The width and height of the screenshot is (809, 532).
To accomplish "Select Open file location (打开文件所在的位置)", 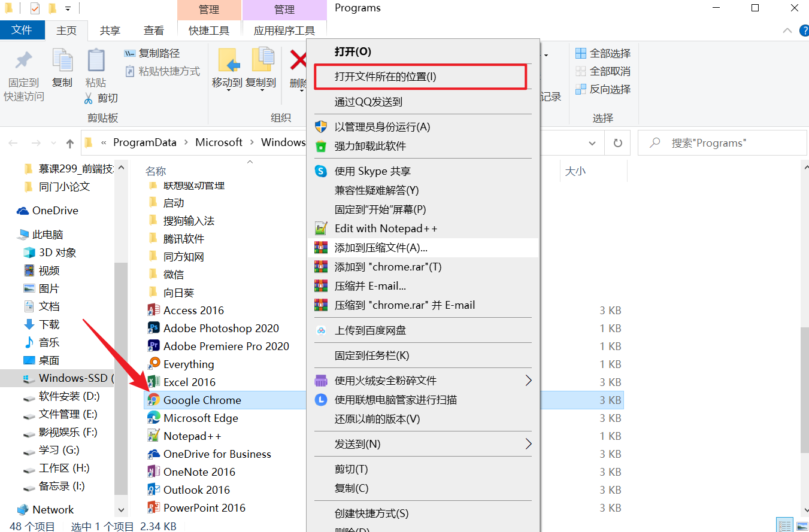I will (423, 77).
